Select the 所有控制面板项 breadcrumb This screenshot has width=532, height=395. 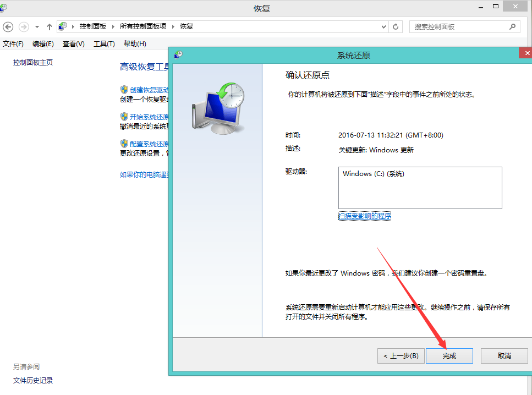143,26
